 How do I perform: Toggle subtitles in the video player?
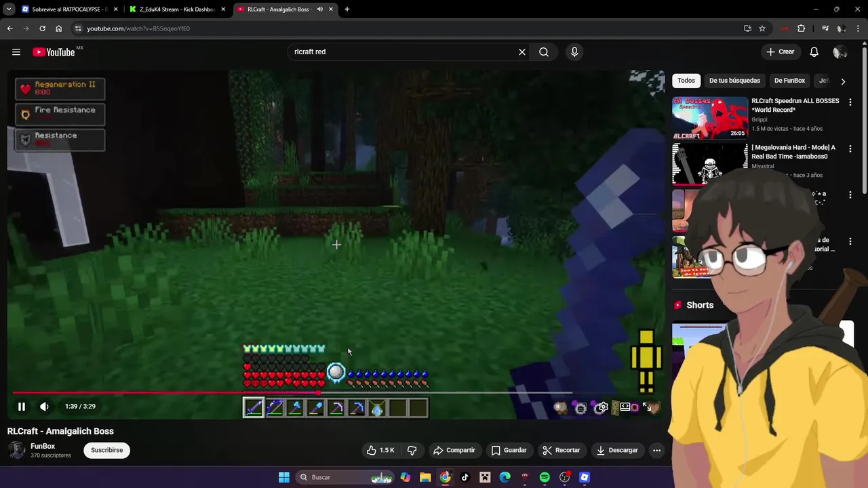(580, 407)
